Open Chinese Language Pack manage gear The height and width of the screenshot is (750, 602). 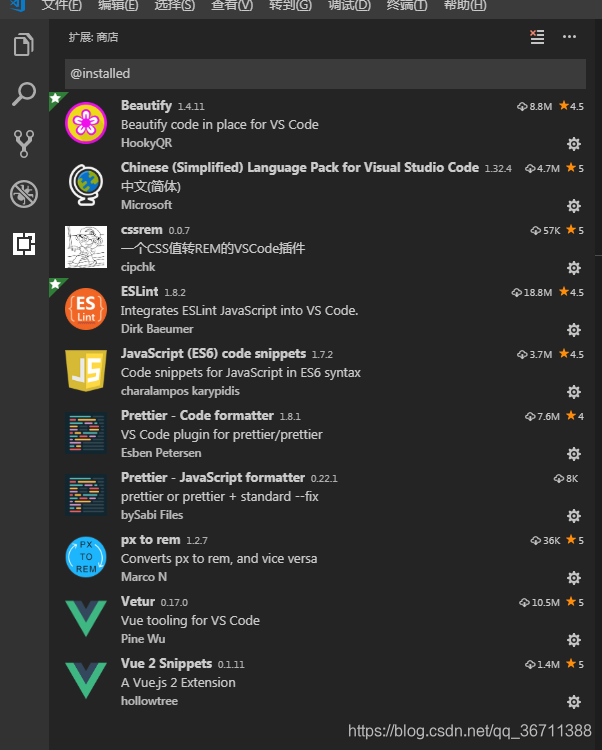pyautogui.click(x=574, y=206)
